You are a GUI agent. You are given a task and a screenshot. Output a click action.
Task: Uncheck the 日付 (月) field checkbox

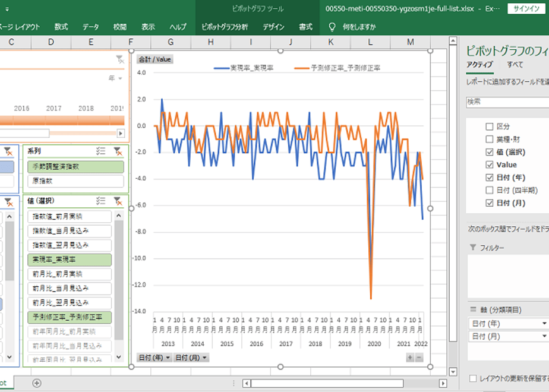[x=490, y=203]
